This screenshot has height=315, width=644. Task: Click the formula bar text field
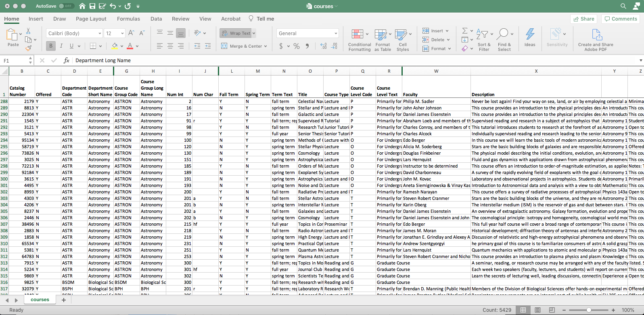(x=355, y=61)
